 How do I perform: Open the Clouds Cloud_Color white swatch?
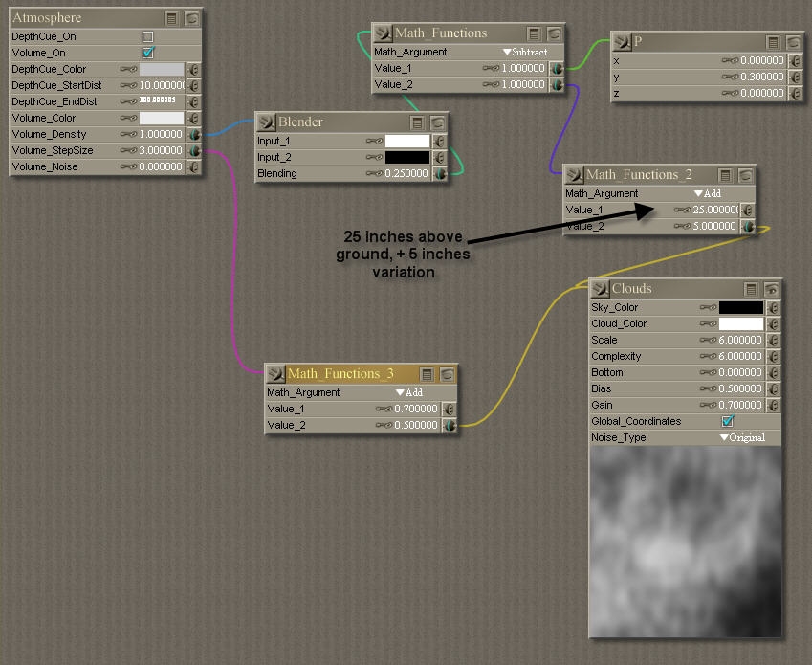pyautogui.click(x=741, y=323)
